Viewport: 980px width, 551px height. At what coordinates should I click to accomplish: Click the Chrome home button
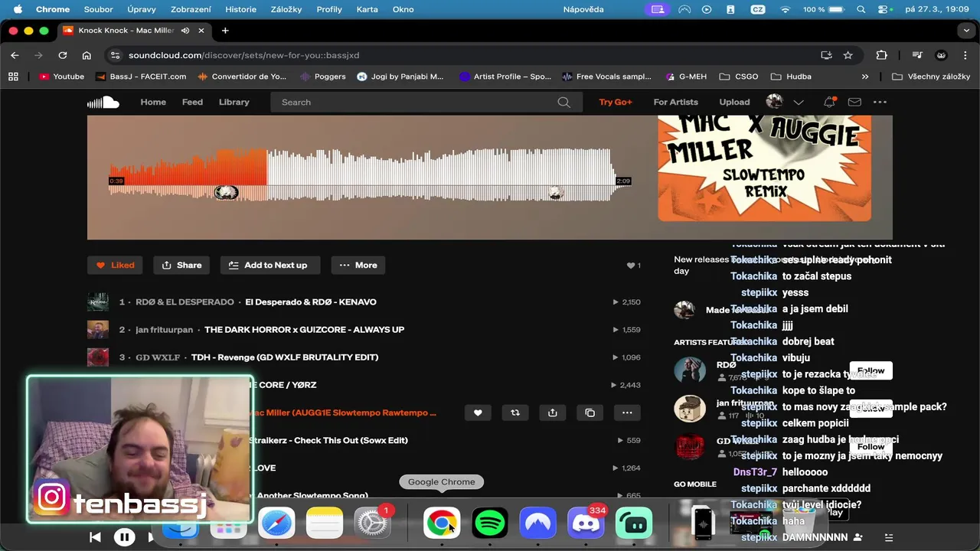87,55
